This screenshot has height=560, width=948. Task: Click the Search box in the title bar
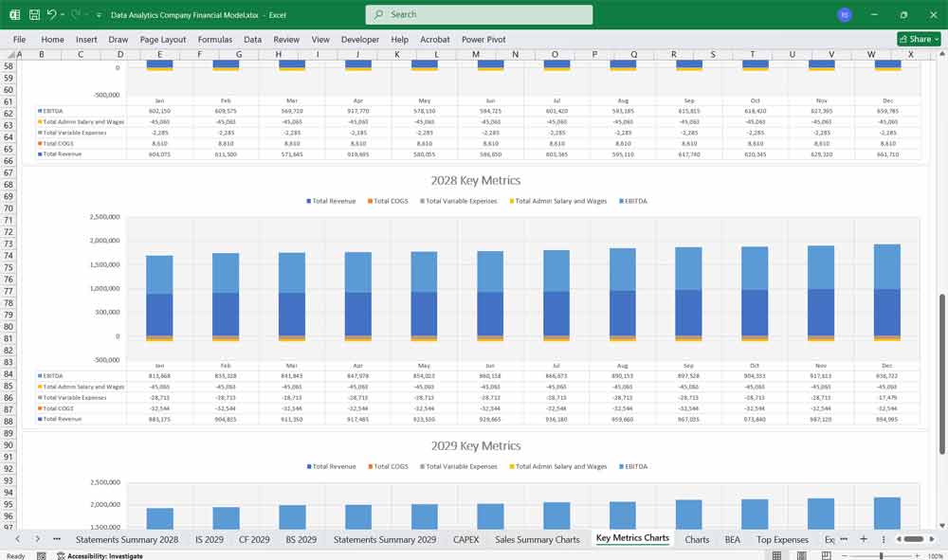[481, 15]
